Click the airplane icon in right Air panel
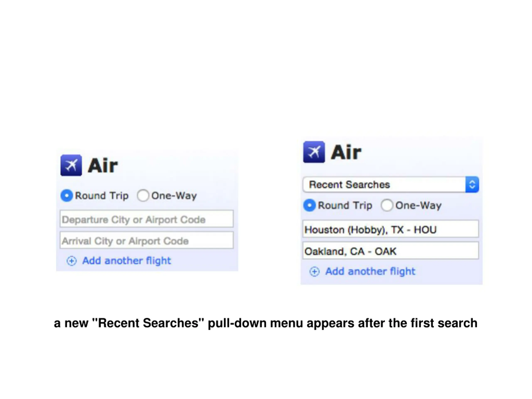The height and width of the screenshot is (399, 532). [314, 152]
